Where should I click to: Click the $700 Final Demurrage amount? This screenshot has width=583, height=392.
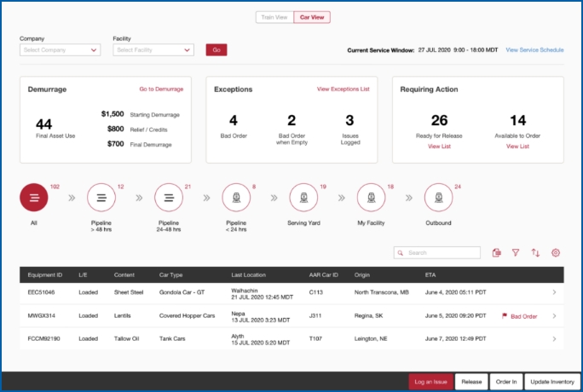116,144
